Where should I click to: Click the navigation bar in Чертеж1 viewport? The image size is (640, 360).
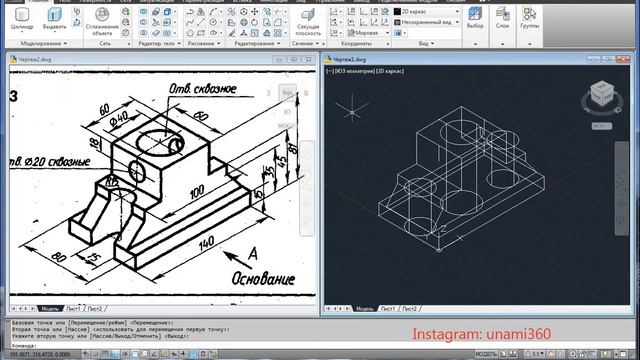[622, 188]
